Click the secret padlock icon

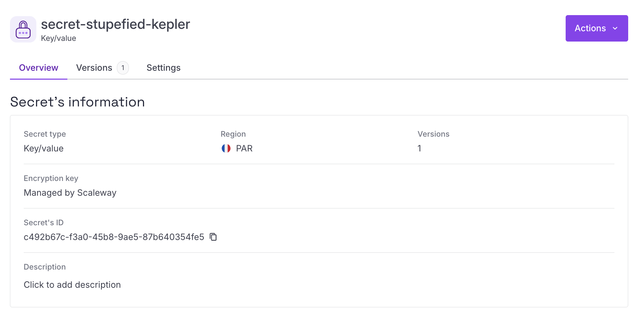point(23,29)
